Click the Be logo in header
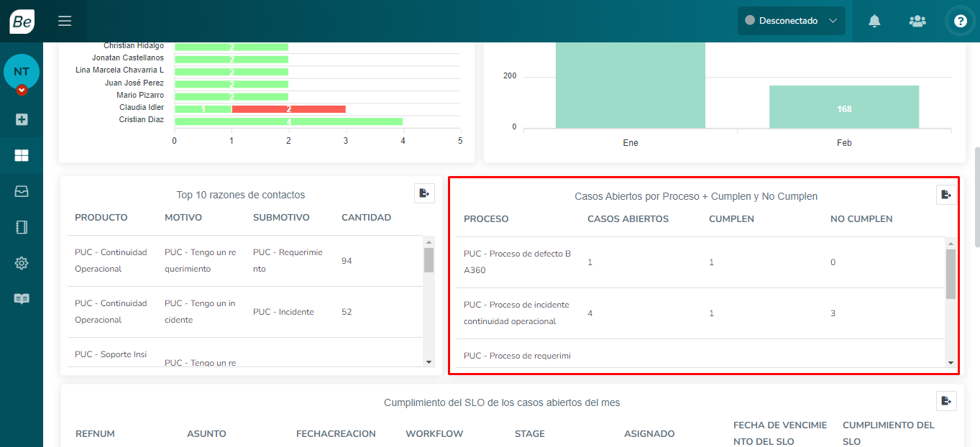 coord(22,21)
